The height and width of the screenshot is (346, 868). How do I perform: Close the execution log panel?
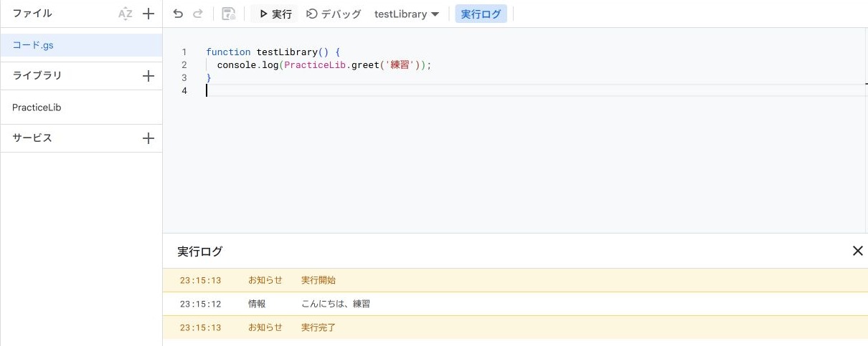pyautogui.click(x=857, y=251)
